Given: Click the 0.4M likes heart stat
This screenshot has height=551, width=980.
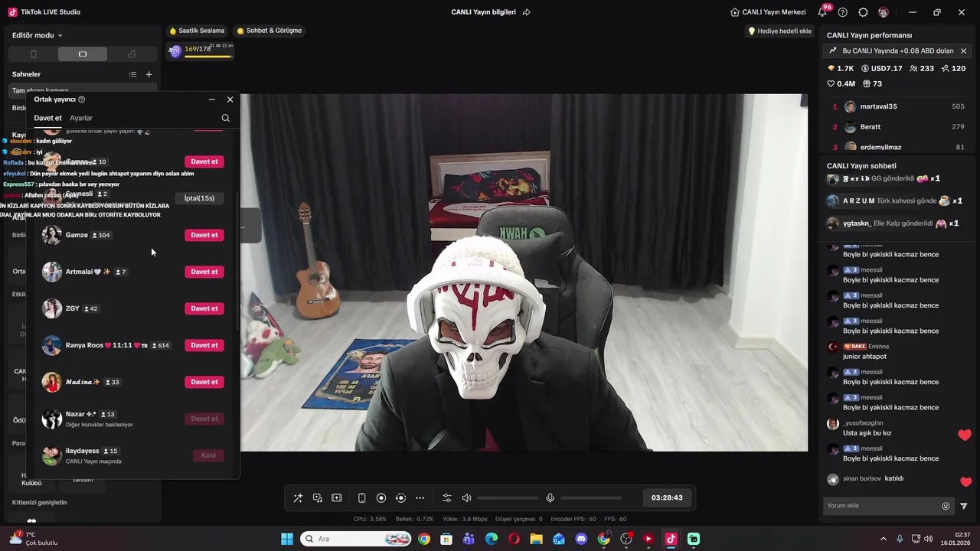Looking at the screenshot, I should tap(841, 83).
